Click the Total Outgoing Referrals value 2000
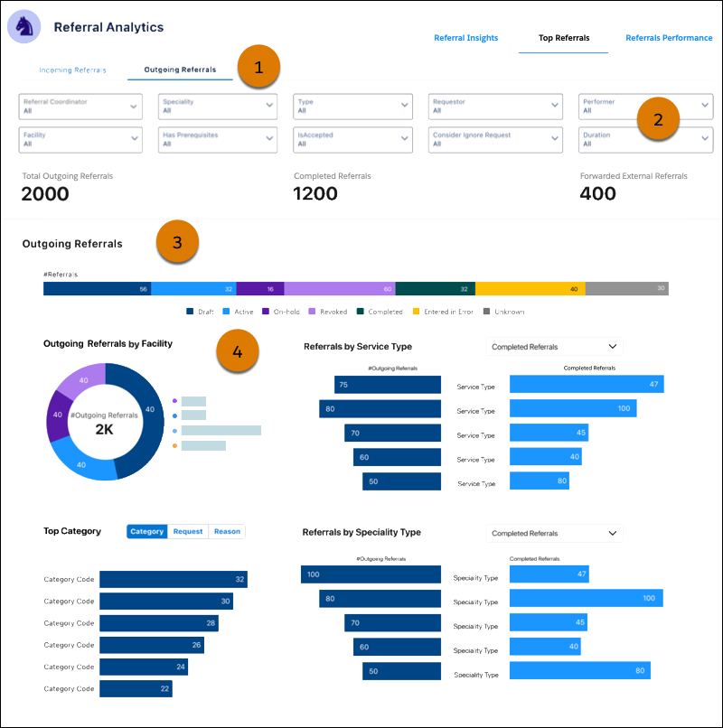723x728 pixels. tap(45, 194)
